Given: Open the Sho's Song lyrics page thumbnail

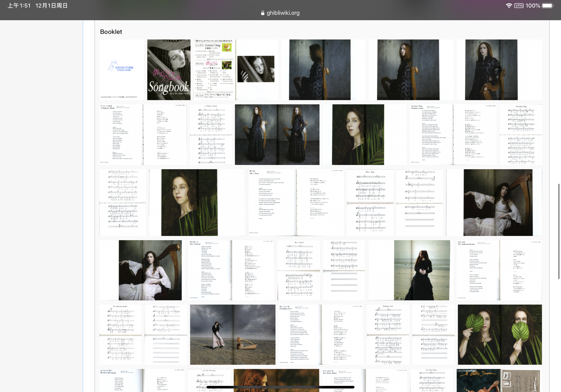Looking at the screenshot, I should (x=296, y=202).
